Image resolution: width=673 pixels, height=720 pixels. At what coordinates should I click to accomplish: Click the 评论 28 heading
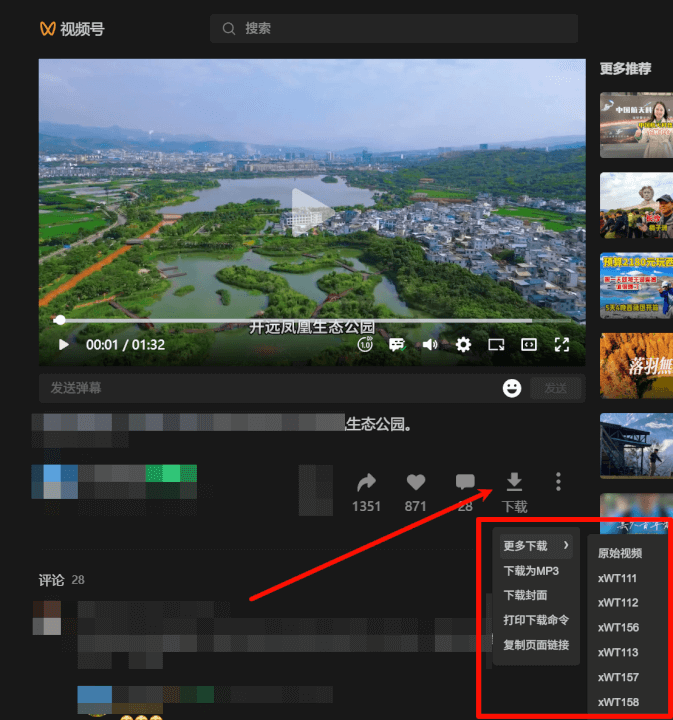tap(62, 580)
